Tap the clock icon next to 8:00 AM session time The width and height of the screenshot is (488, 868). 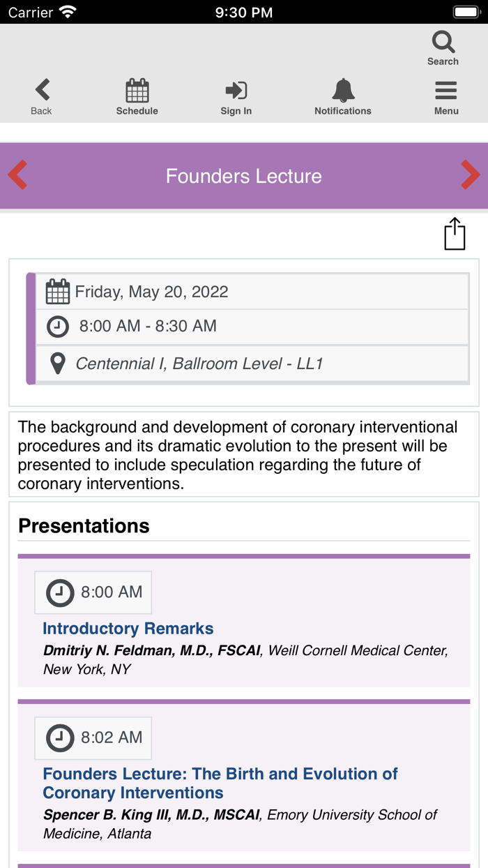(57, 327)
